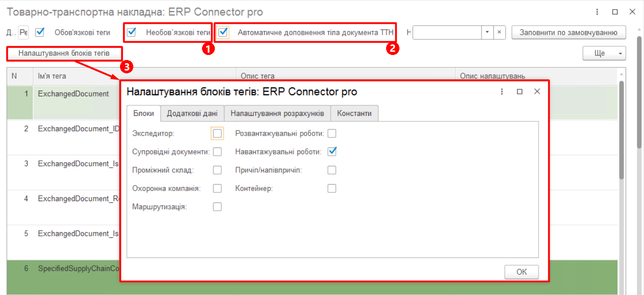The width and height of the screenshot is (644, 295).
Task: Click the maximize icon of the tag blocks dialog
Action: pos(519,91)
